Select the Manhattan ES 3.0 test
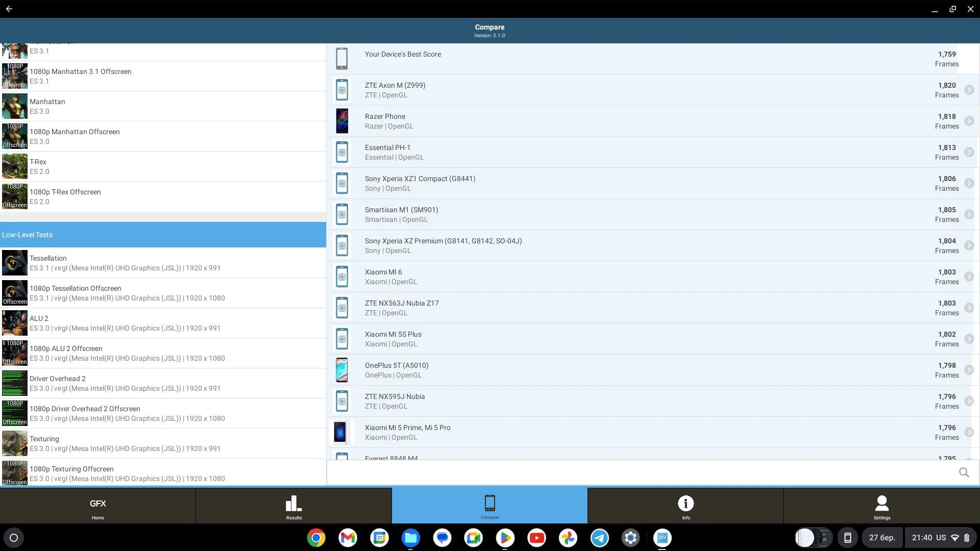This screenshot has width=980, height=551. [163, 106]
